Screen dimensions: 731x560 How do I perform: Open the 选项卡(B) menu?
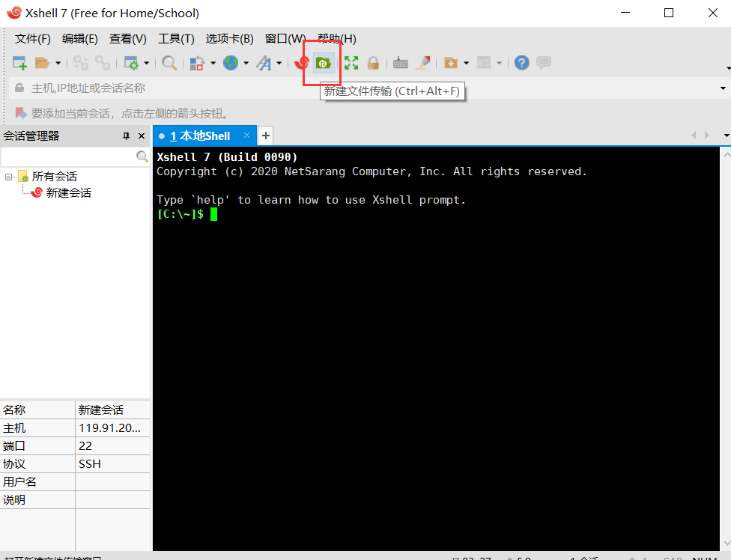230,39
